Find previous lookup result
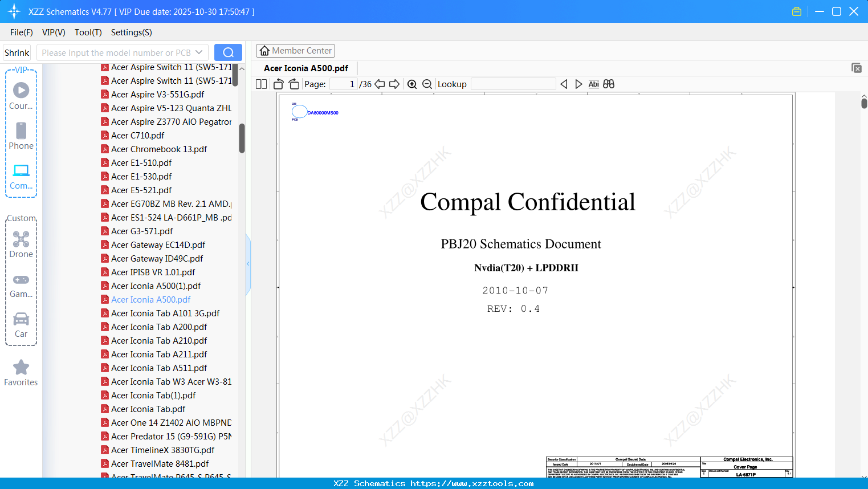The height and width of the screenshot is (489, 868). click(x=564, y=84)
